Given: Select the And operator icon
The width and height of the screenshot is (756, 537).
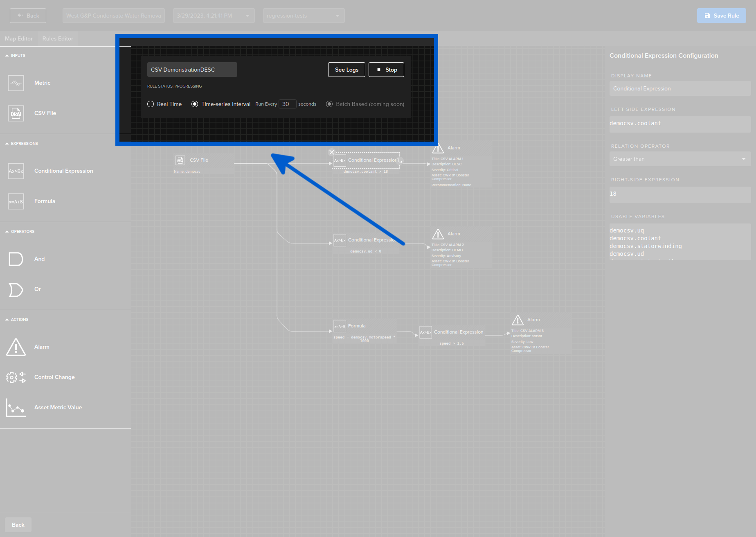Looking at the screenshot, I should point(15,259).
